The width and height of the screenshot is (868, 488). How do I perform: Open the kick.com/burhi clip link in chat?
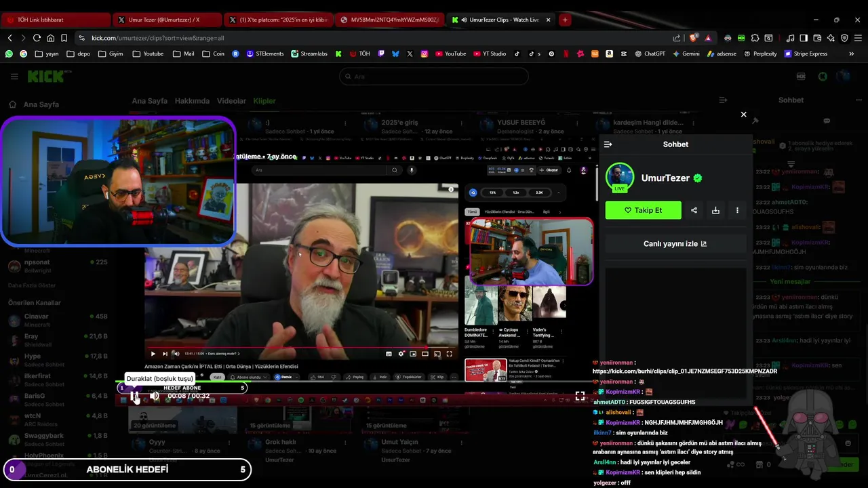tap(685, 371)
